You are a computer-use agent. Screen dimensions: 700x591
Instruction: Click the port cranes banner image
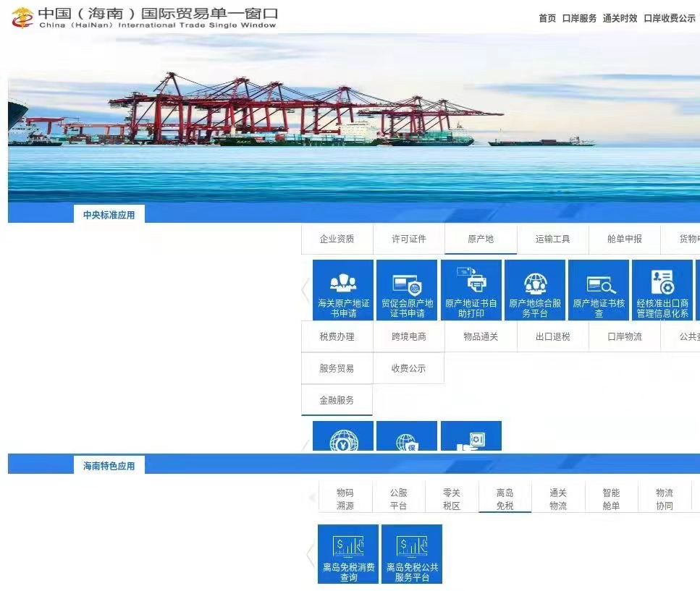click(353, 118)
